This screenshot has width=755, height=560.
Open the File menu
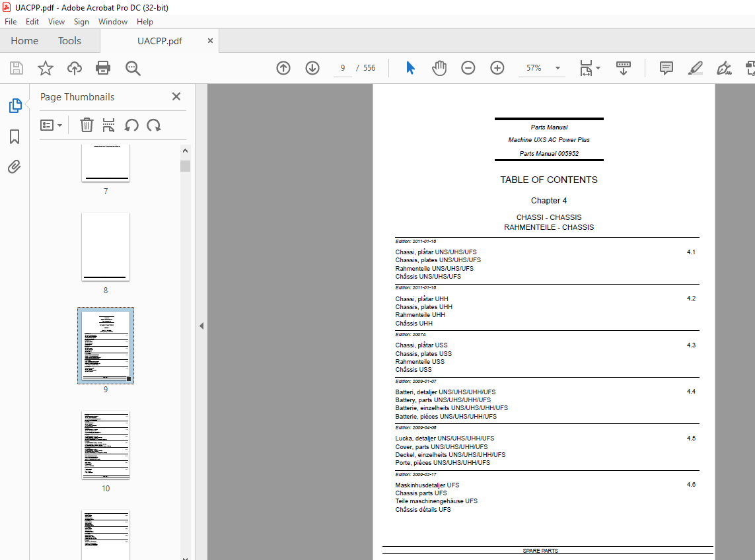(11, 22)
